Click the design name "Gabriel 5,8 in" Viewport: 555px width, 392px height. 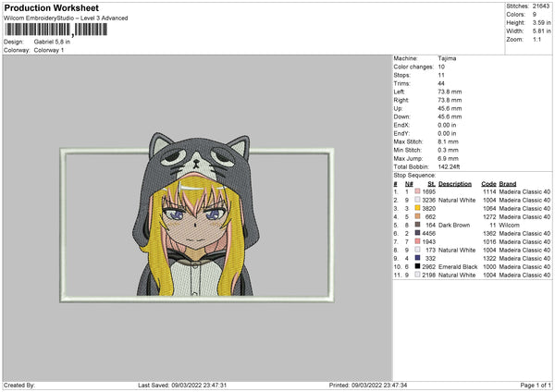(x=52, y=42)
